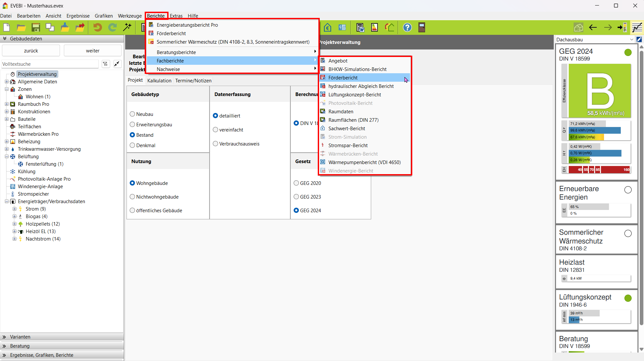Click into the Volltextsuche search field

(x=50, y=64)
